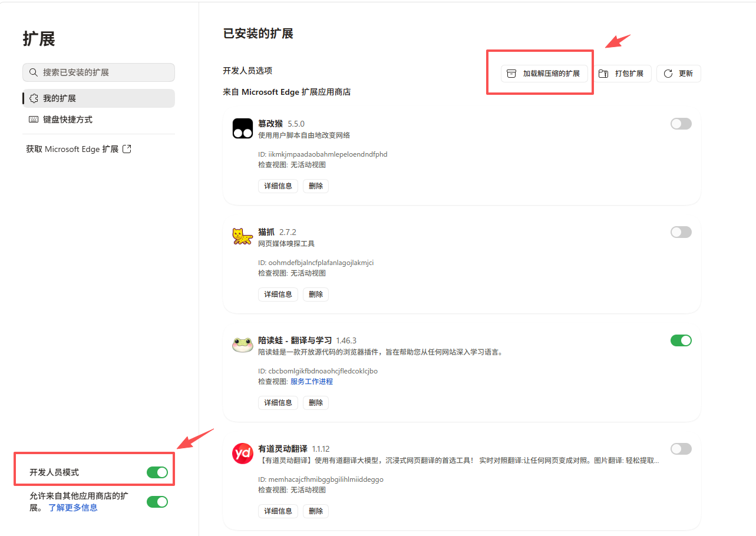The width and height of the screenshot is (756, 536).
Task: Click the 使用用户脚本自由地改变网络 description
Action: click(x=304, y=135)
